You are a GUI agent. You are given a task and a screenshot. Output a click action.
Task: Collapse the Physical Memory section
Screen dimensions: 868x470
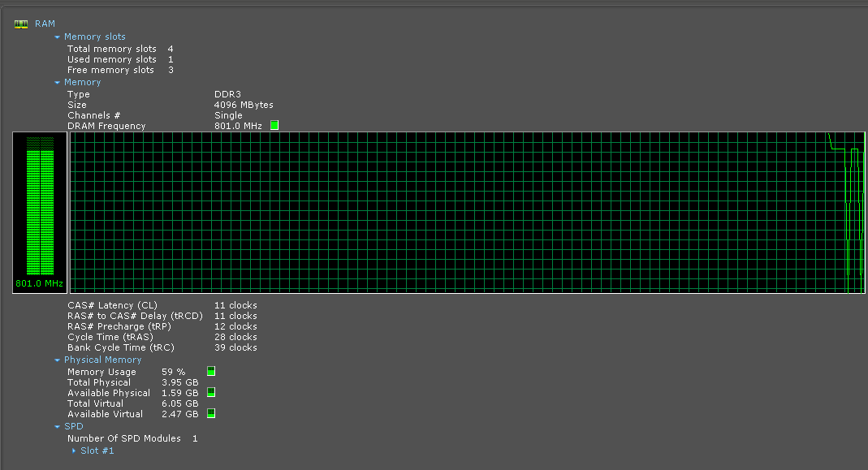[57, 360]
